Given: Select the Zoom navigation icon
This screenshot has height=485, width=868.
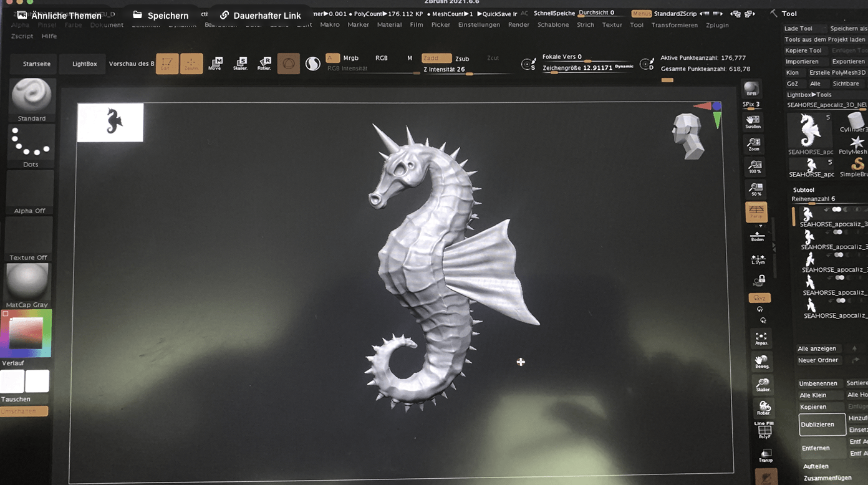Looking at the screenshot, I should pyautogui.click(x=755, y=144).
